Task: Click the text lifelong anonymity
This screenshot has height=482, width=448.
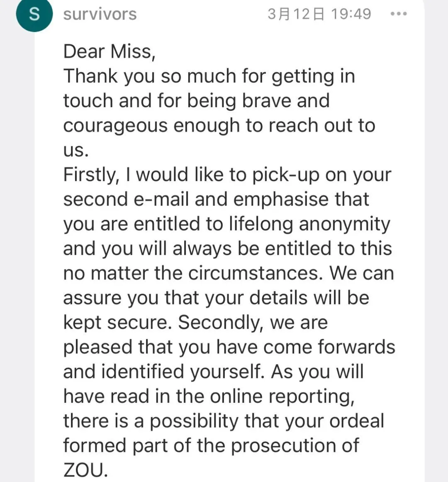Action: pos(309,224)
